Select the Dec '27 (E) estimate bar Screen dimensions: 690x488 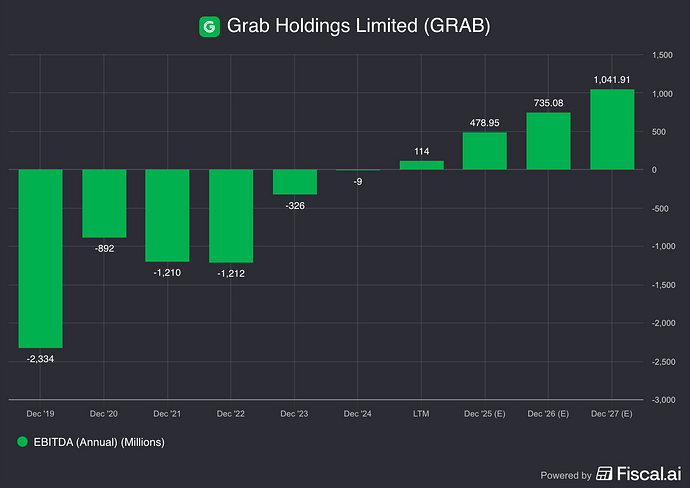pyautogui.click(x=612, y=129)
